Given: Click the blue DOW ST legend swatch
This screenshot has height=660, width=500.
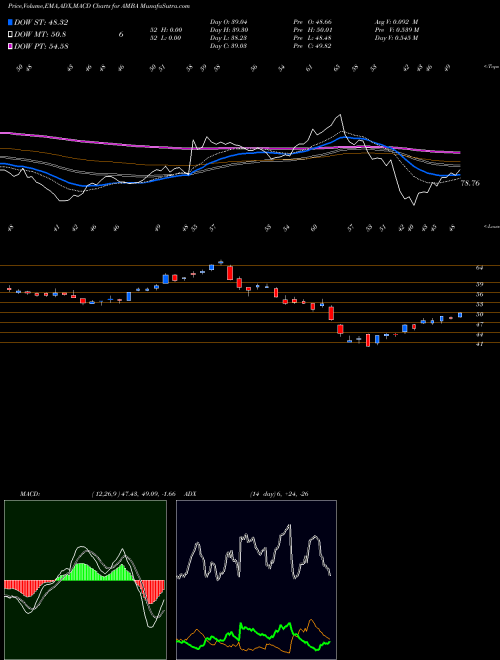Looking at the screenshot, I should pyautogui.click(x=11, y=22).
